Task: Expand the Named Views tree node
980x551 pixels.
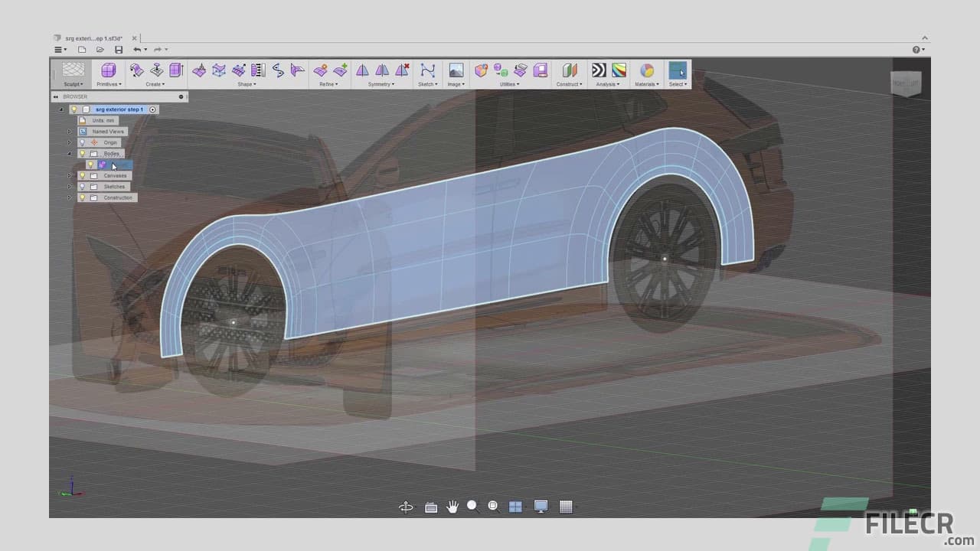Action: tap(70, 132)
